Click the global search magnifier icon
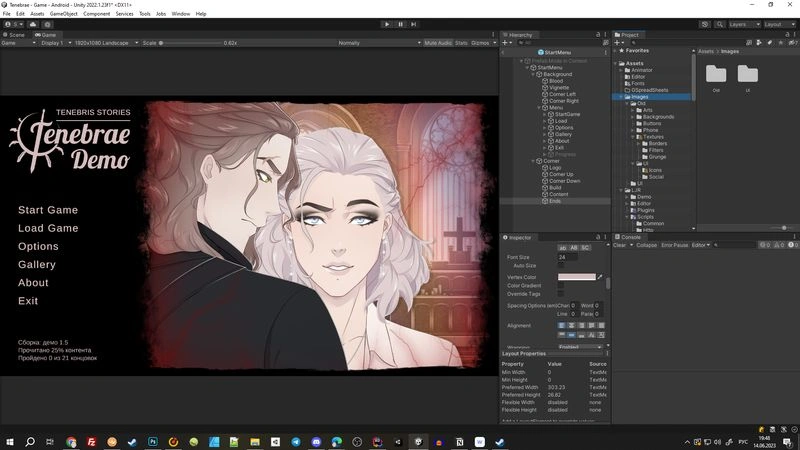The image size is (800, 450). [719, 24]
